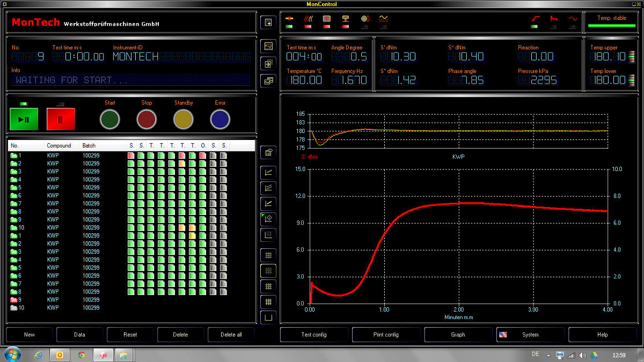
Task: Click the Reaction value 0.00
Action: click(536, 56)
